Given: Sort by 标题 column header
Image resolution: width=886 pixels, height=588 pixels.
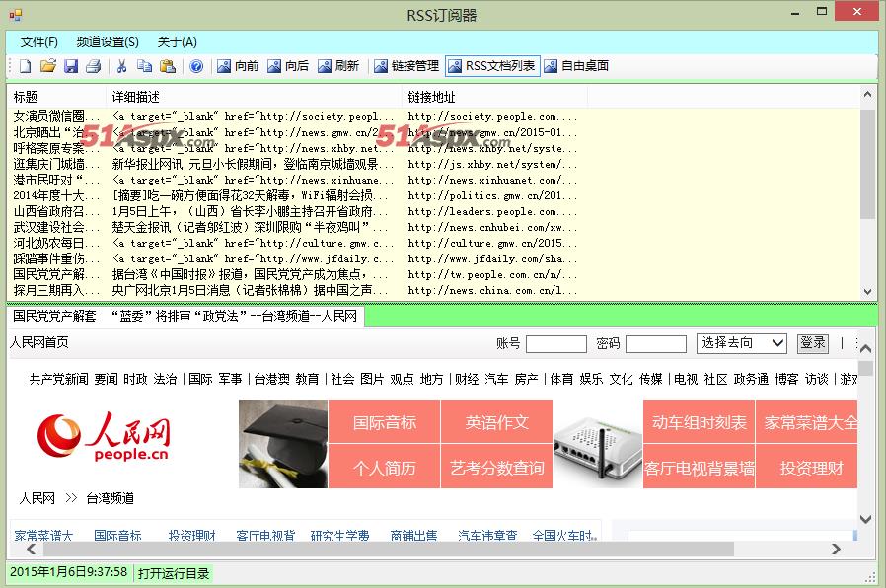Looking at the screenshot, I should pyautogui.click(x=56, y=97).
